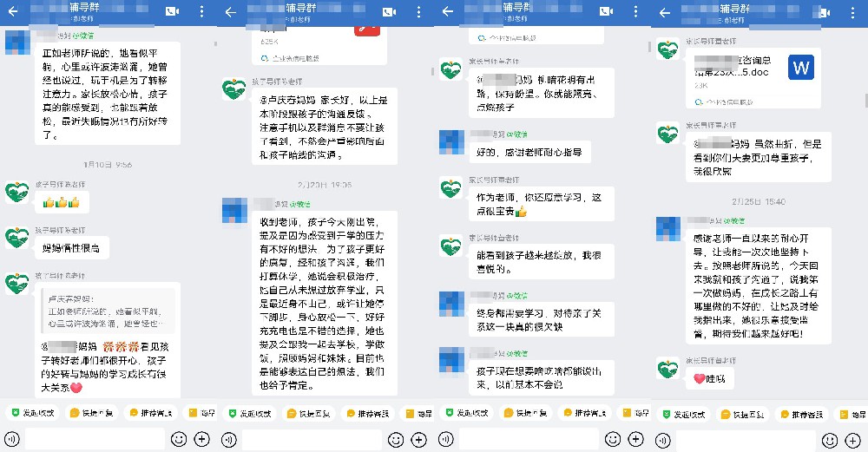
Task: Tap the red heart 哇哦 message bubble
Action: click(x=710, y=379)
